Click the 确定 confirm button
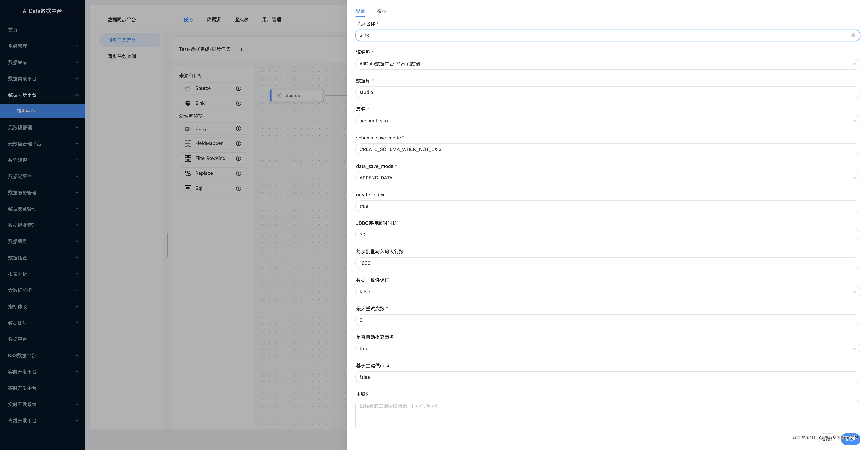 tap(850, 439)
